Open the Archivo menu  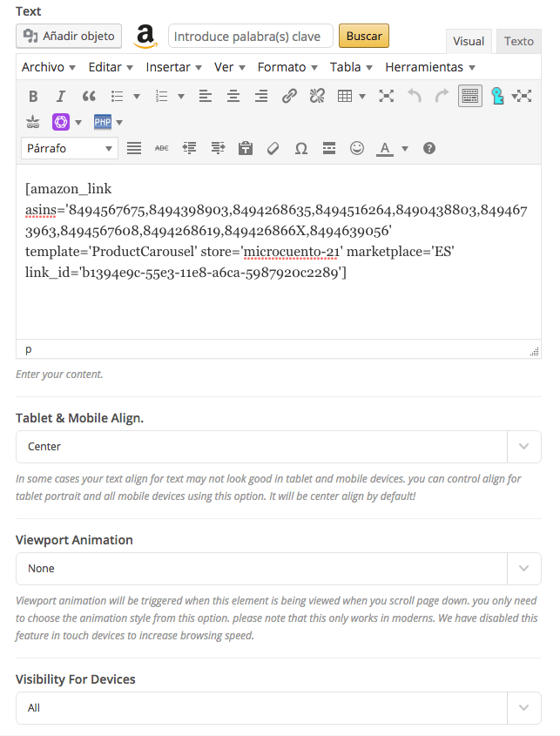tap(49, 67)
